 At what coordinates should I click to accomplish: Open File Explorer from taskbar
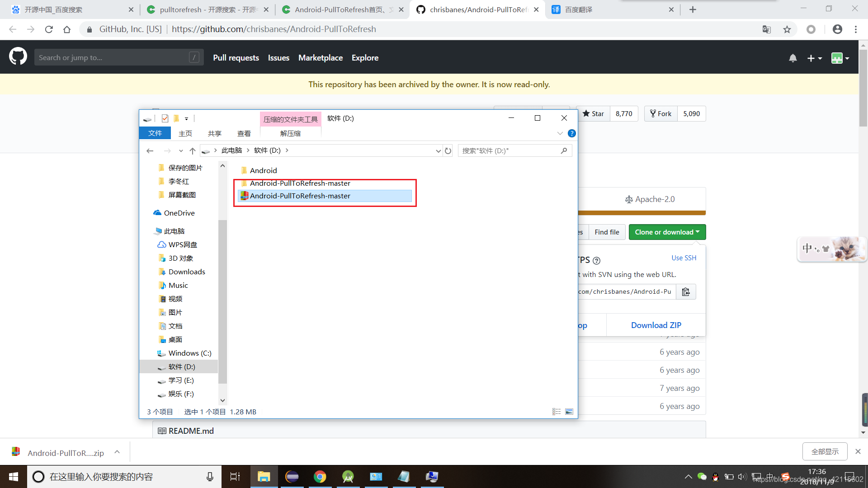point(264,477)
